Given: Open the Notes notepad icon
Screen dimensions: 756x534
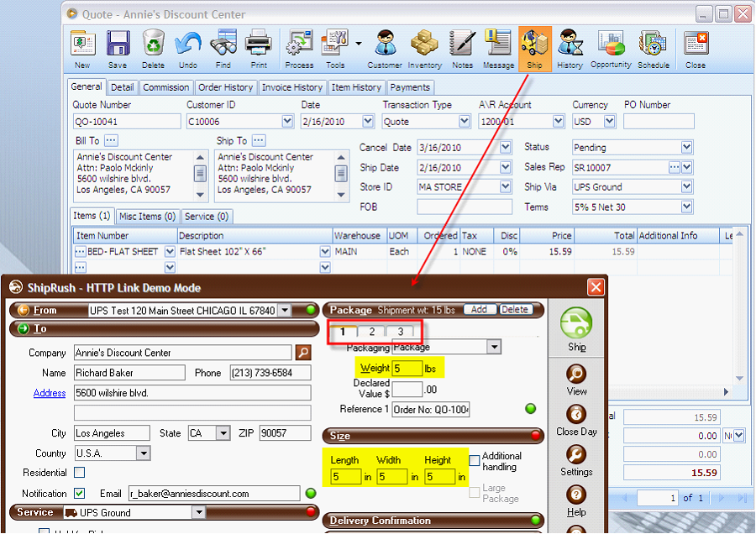Looking at the screenshot, I should coord(462,43).
